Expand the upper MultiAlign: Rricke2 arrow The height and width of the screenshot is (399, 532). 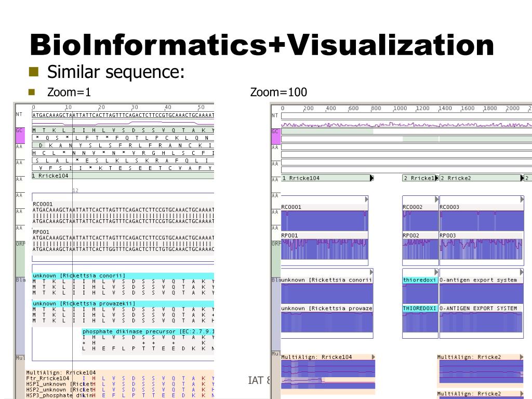coord(522,357)
